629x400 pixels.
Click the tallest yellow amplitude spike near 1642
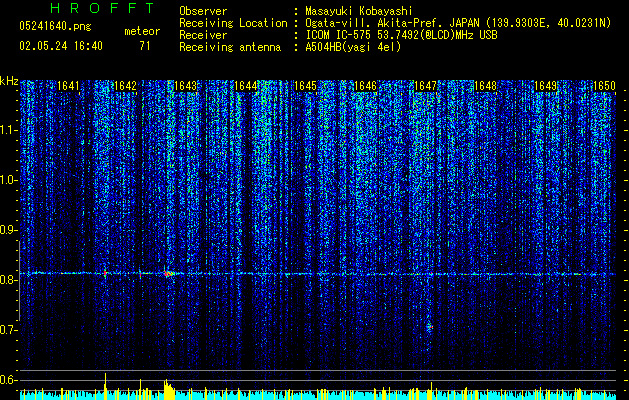(x=106, y=386)
